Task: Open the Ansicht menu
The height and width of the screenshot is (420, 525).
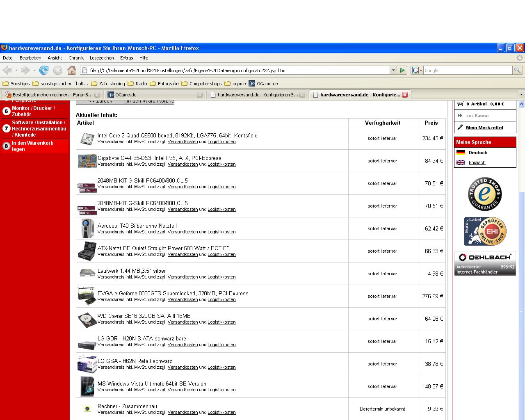Action: (55, 58)
